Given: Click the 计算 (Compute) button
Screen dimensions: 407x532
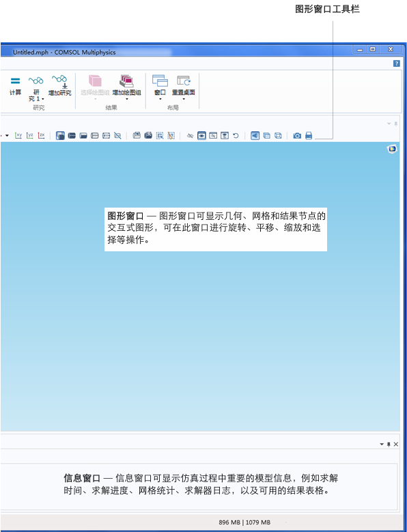Looking at the screenshot, I should (15, 86).
